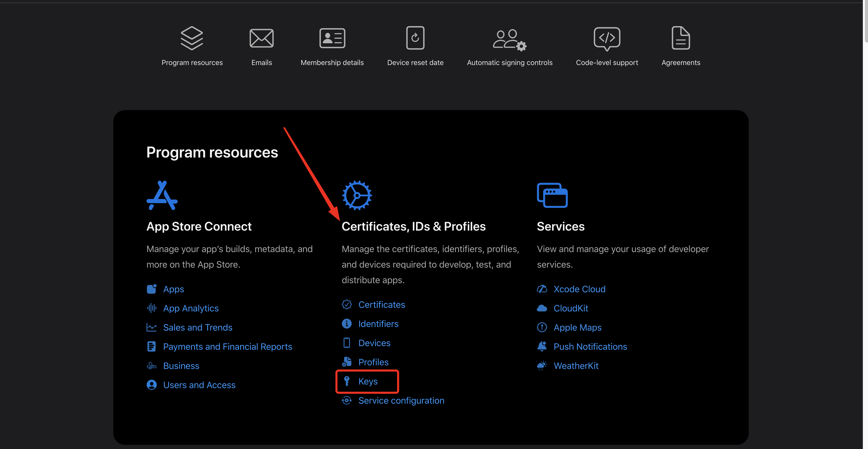Go to Sales and Trends
The image size is (868, 449).
pyautogui.click(x=198, y=327)
